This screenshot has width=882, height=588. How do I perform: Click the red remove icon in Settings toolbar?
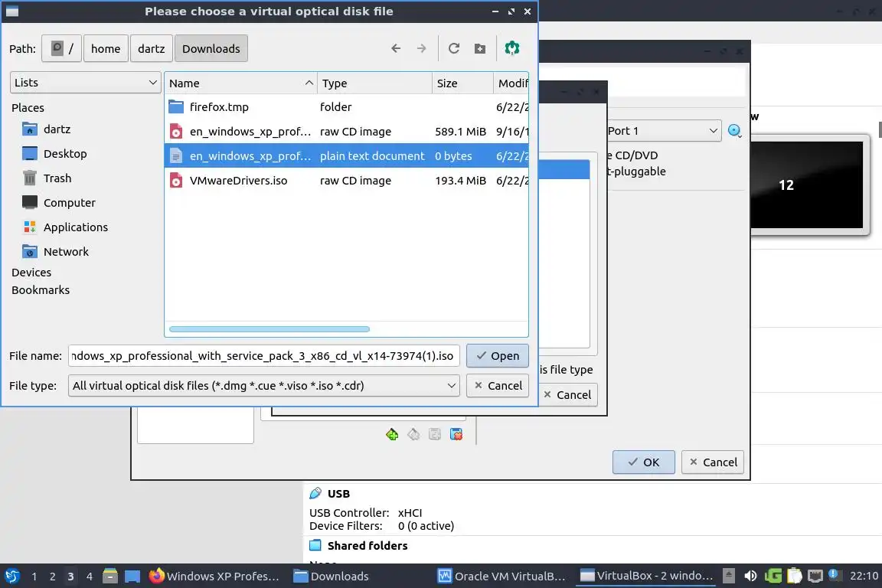pyautogui.click(x=456, y=434)
